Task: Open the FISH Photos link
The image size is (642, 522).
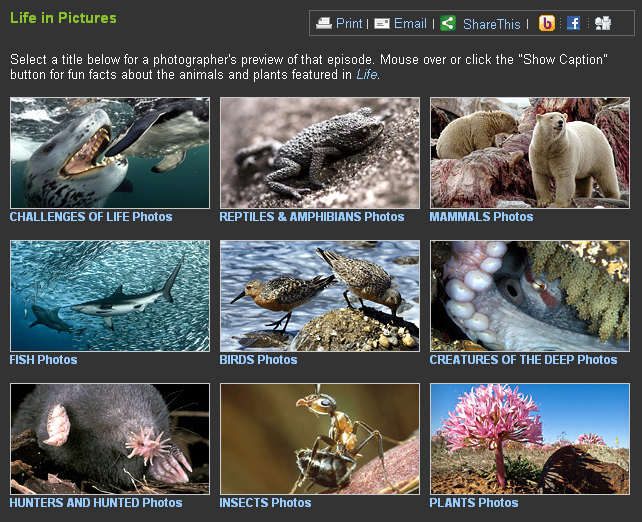Action: pyautogui.click(x=43, y=360)
